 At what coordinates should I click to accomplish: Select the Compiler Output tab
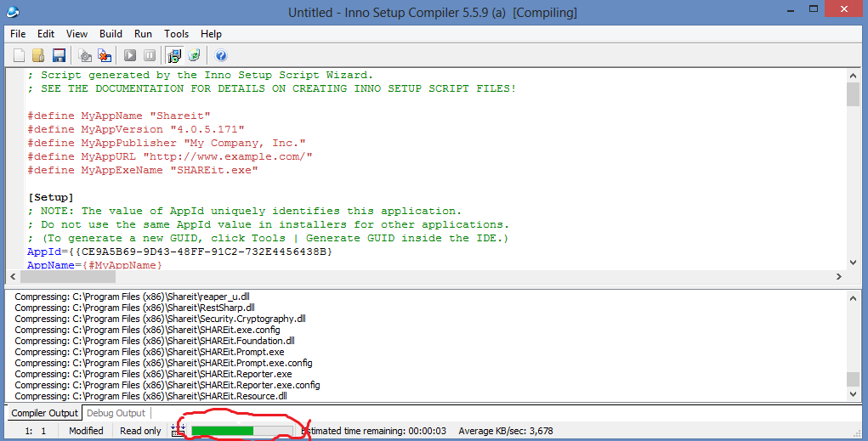point(44,413)
